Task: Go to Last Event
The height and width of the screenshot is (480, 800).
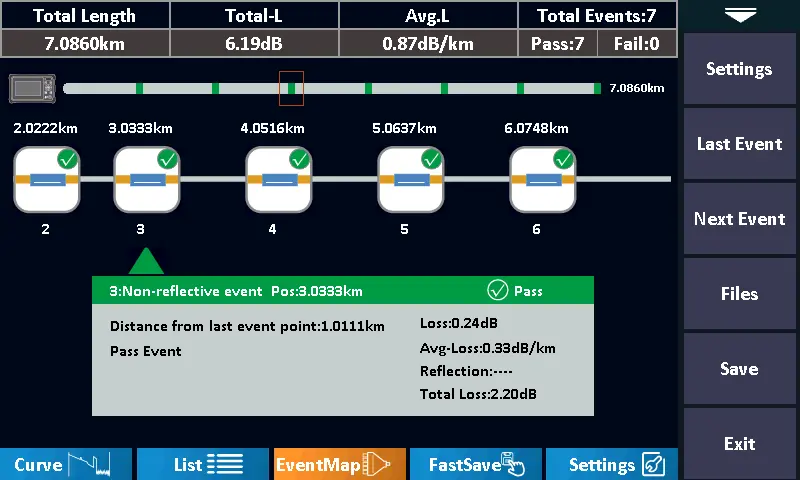Action: tap(739, 144)
